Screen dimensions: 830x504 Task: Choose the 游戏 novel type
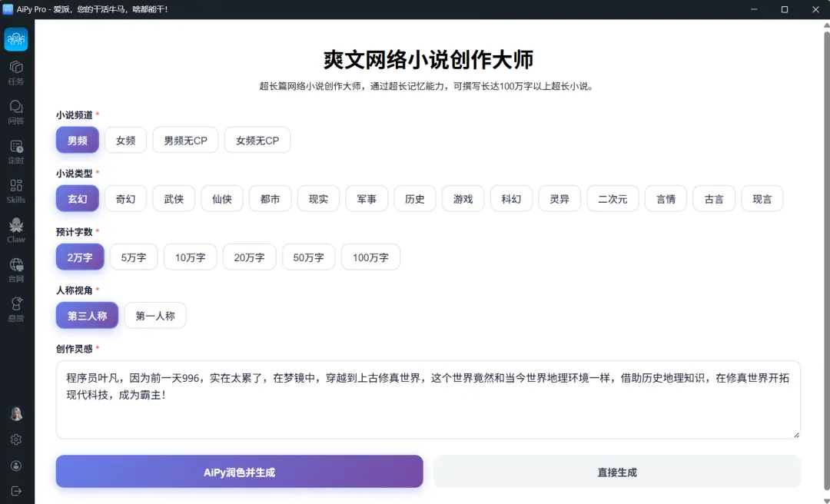point(463,199)
